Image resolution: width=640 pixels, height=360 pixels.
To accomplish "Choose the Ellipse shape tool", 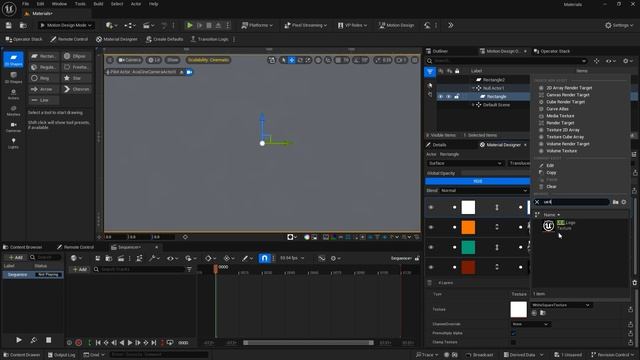I will (76, 56).
